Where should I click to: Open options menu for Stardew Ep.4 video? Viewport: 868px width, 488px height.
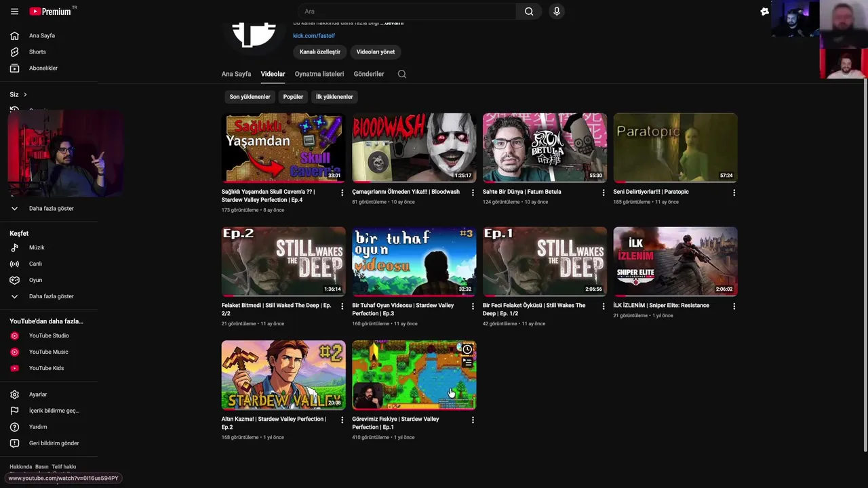pyautogui.click(x=342, y=192)
